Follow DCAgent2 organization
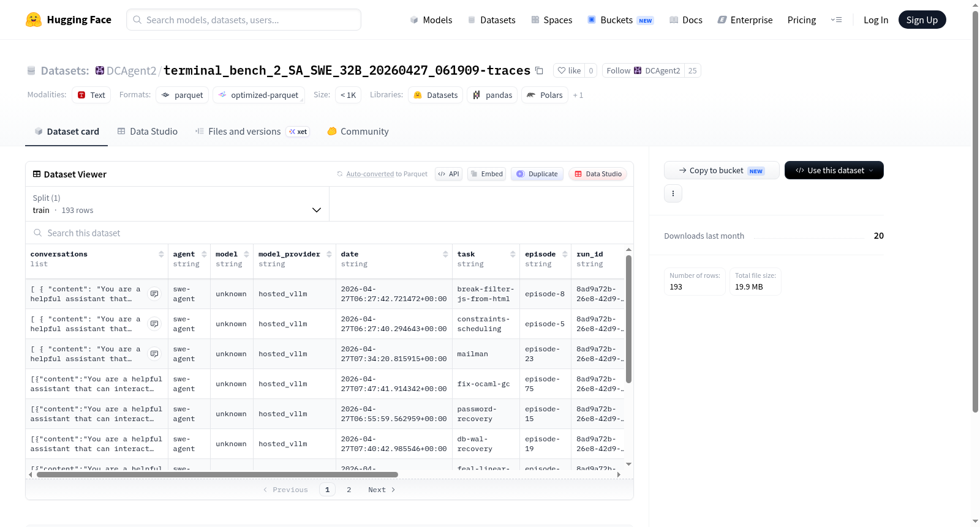This screenshot has height=527, width=980. pyautogui.click(x=643, y=70)
